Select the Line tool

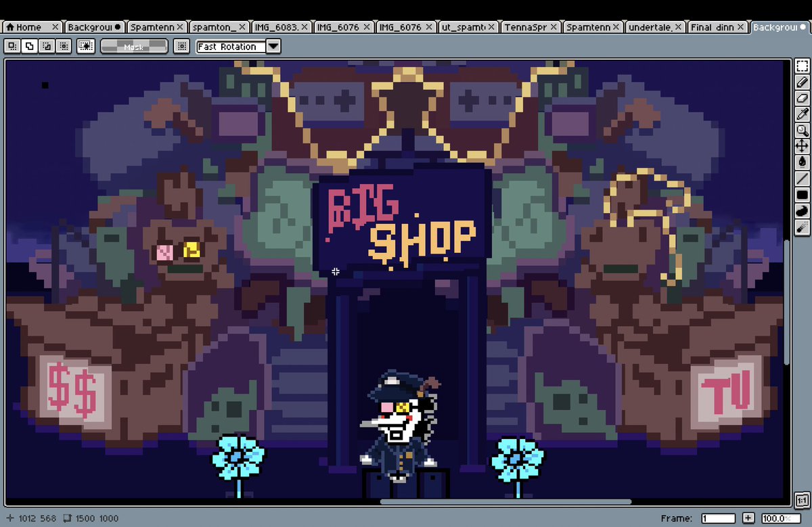pos(802,179)
